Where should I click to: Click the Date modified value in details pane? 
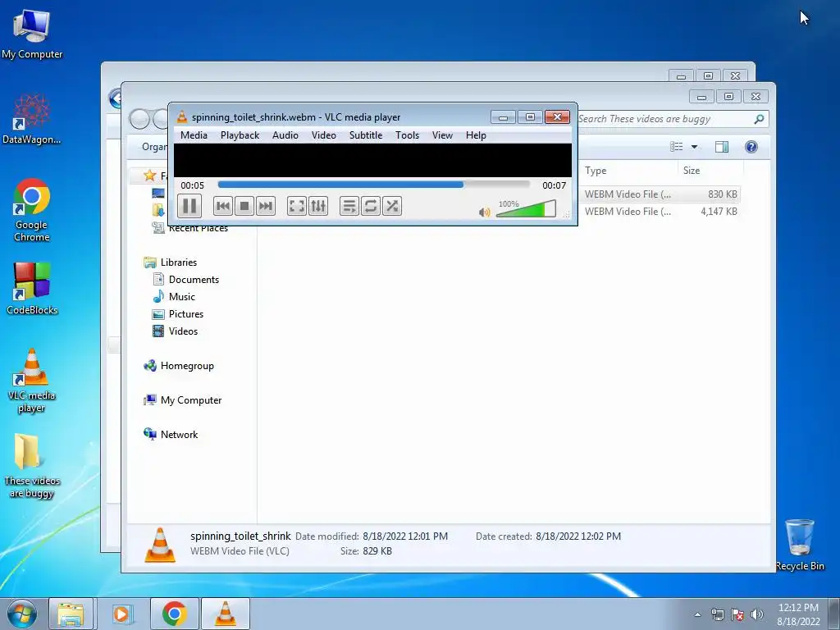tap(405, 536)
